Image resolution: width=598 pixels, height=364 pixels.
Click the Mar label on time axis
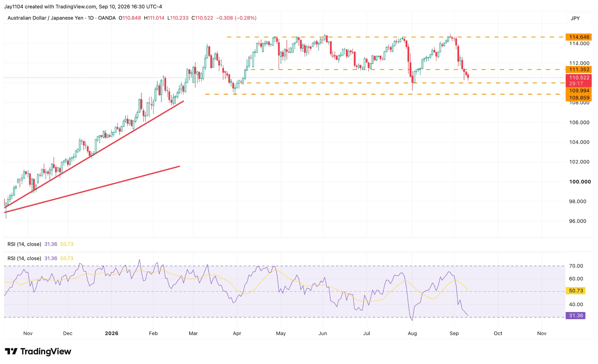[x=193, y=333]
